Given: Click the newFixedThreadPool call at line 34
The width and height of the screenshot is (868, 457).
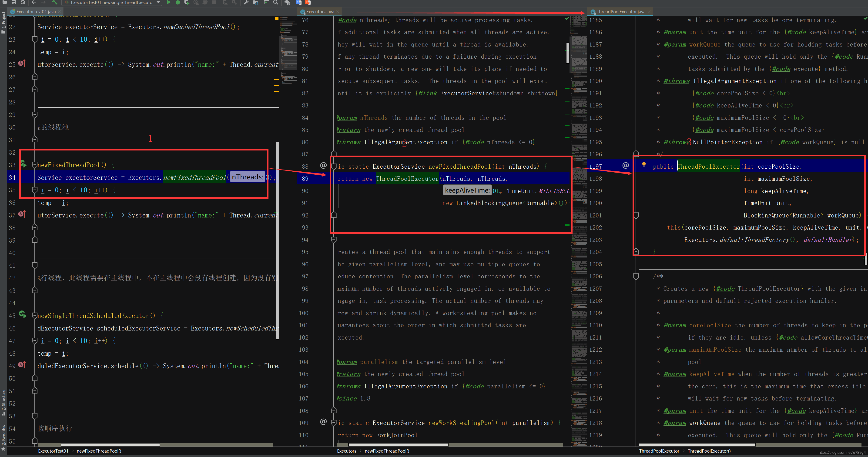Looking at the screenshot, I should point(194,177).
